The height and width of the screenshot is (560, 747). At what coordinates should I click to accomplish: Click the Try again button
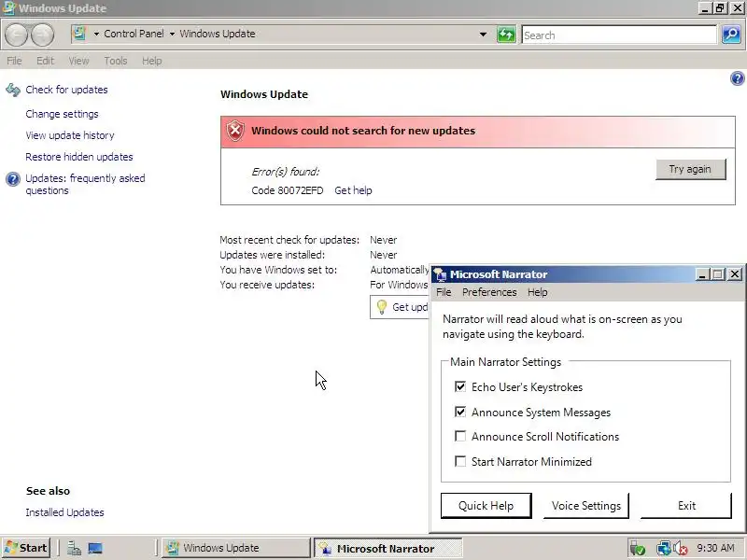click(x=690, y=170)
